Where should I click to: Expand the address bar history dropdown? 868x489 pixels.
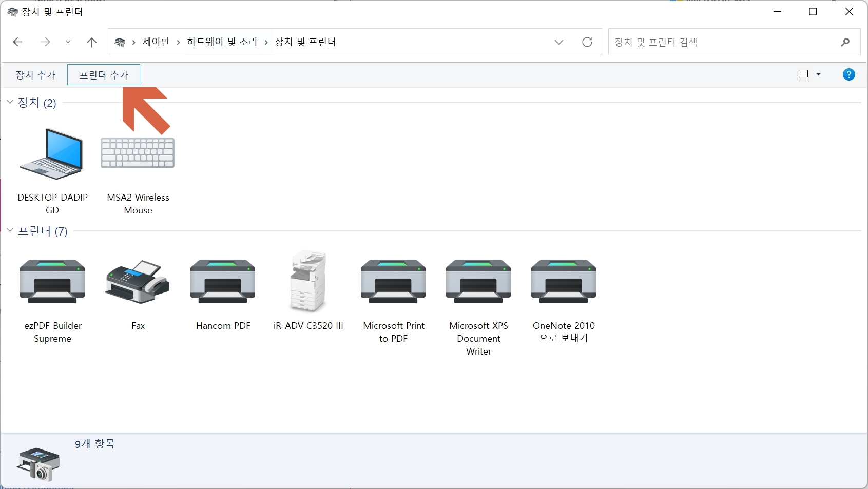tap(559, 42)
